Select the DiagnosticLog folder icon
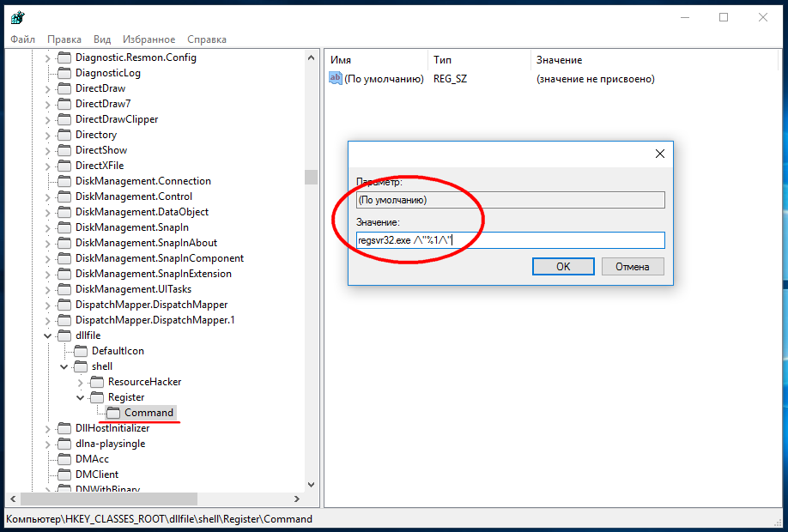788x532 pixels. click(x=64, y=73)
